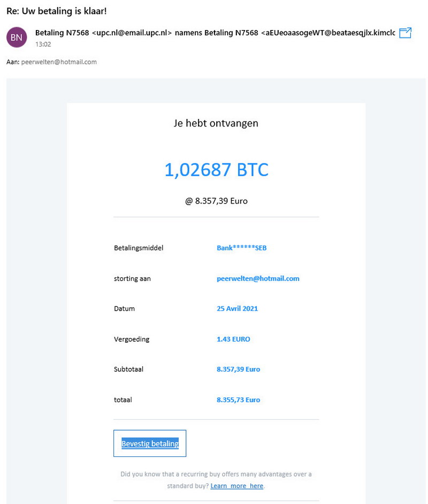Click the 1.43 EURO vergoeding value

tap(233, 339)
